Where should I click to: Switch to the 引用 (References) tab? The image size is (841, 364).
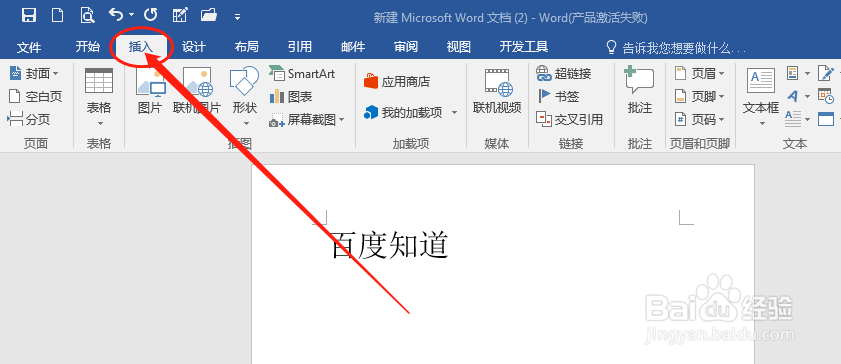[x=300, y=47]
